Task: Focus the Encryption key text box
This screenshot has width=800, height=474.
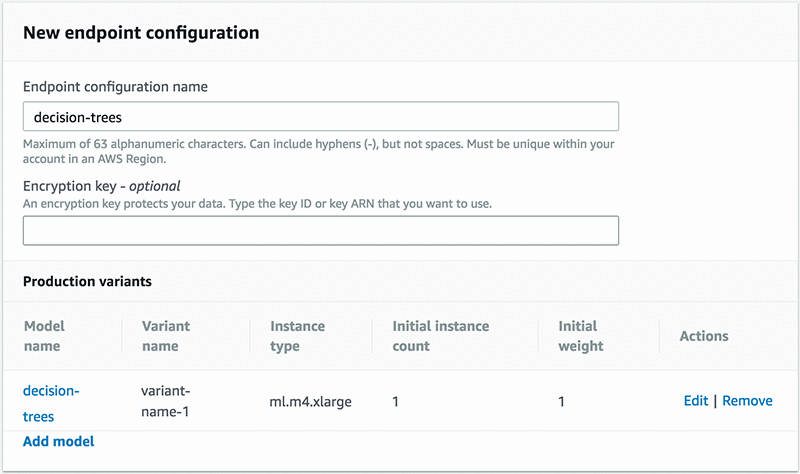Action: click(x=320, y=230)
